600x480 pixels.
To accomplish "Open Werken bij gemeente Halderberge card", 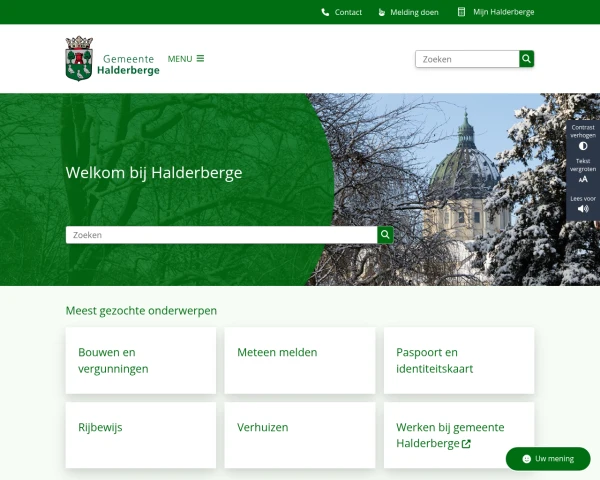I will 459,435.
